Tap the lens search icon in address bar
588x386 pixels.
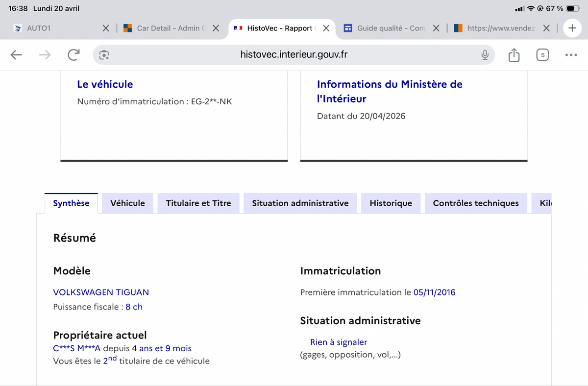pos(104,55)
